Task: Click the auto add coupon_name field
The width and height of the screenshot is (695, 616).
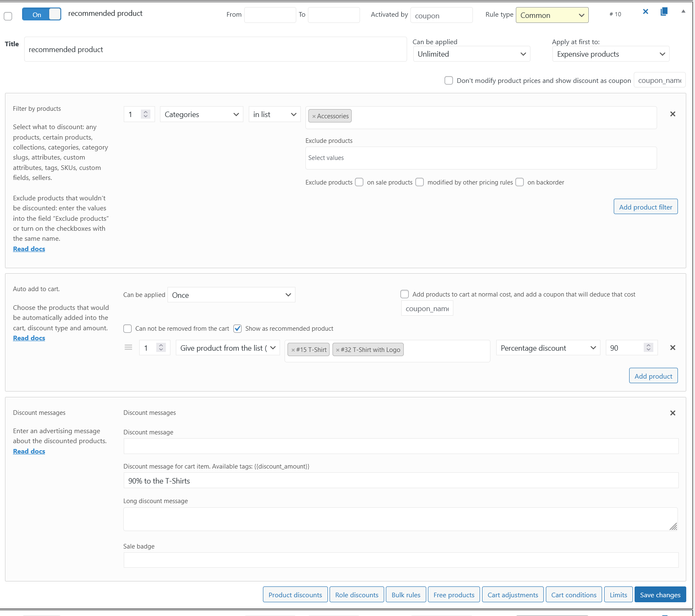Action: [x=427, y=308]
